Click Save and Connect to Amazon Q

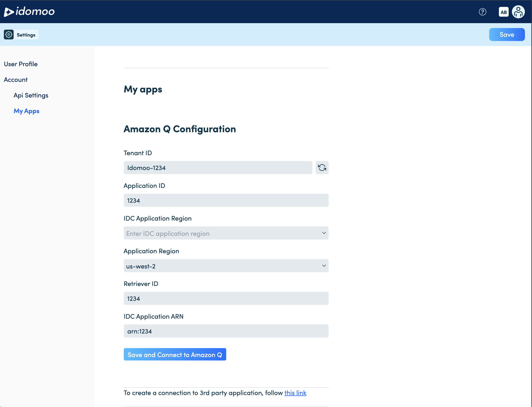point(175,354)
